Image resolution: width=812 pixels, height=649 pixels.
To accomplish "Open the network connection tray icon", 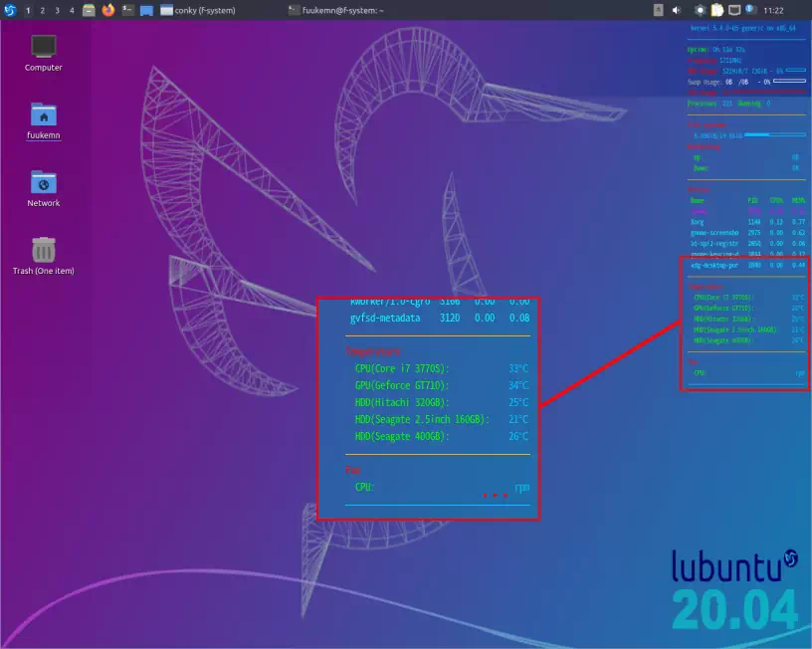I will [734, 10].
